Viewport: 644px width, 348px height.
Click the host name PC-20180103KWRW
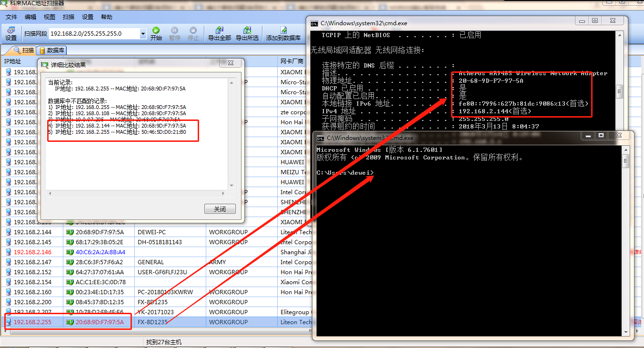coord(165,292)
